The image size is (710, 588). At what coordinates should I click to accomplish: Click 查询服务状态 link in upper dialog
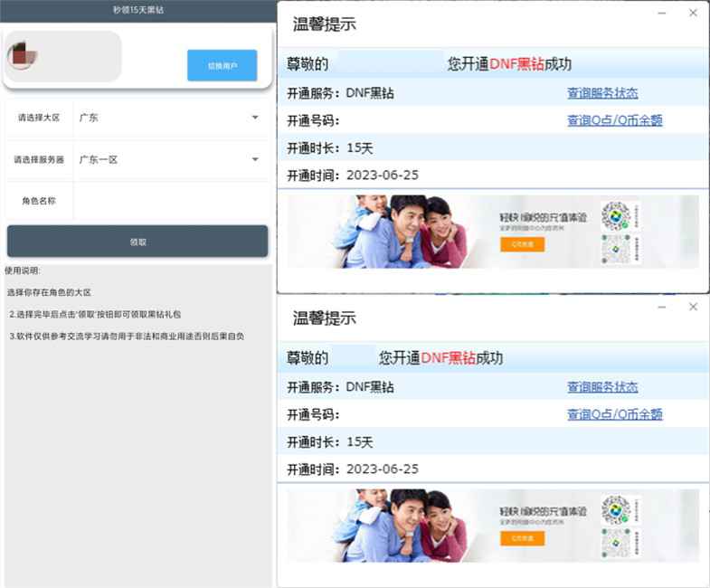[602, 93]
